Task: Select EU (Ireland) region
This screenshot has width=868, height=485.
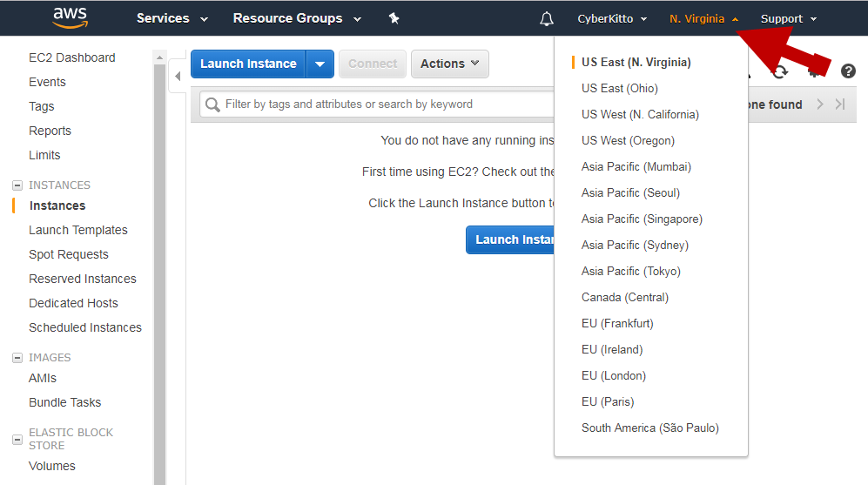Action: [x=612, y=349]
